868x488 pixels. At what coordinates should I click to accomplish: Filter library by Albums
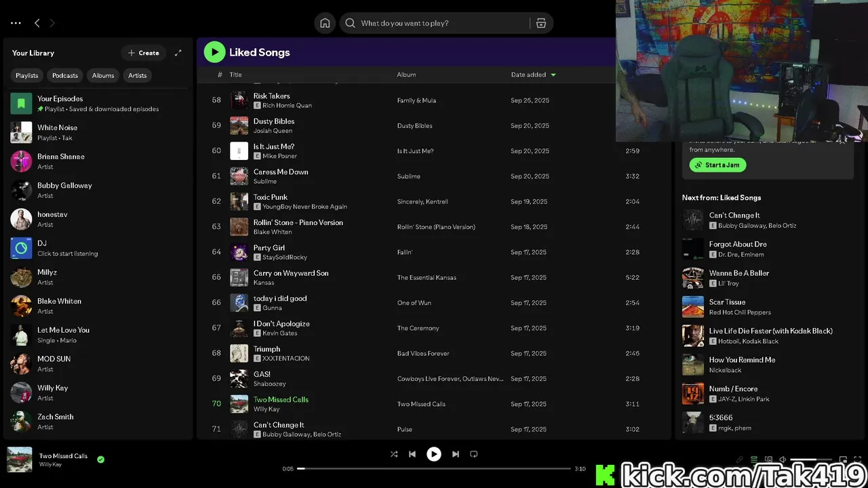[103, 75]
